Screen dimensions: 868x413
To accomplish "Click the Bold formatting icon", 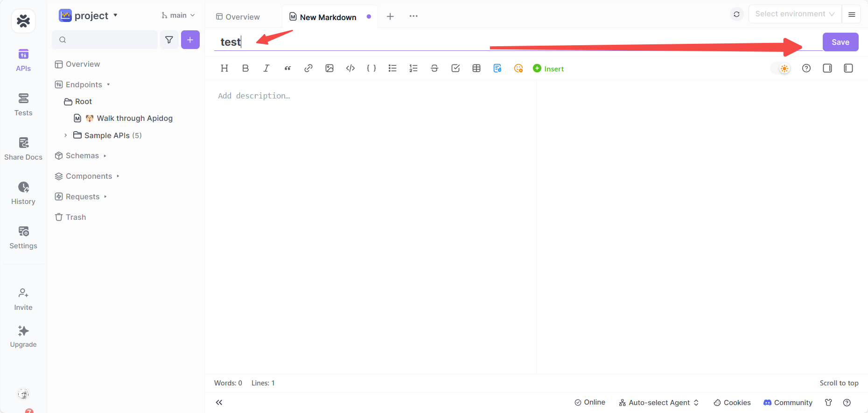I will [x=245, y=68].
